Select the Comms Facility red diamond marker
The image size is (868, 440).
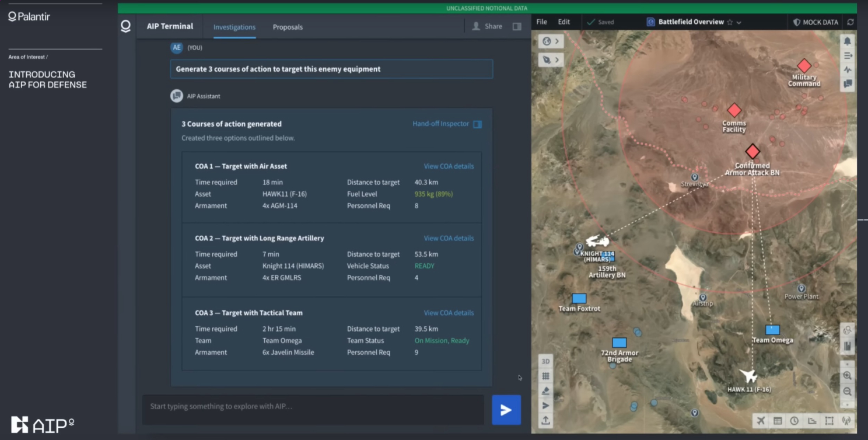(734, 110)
